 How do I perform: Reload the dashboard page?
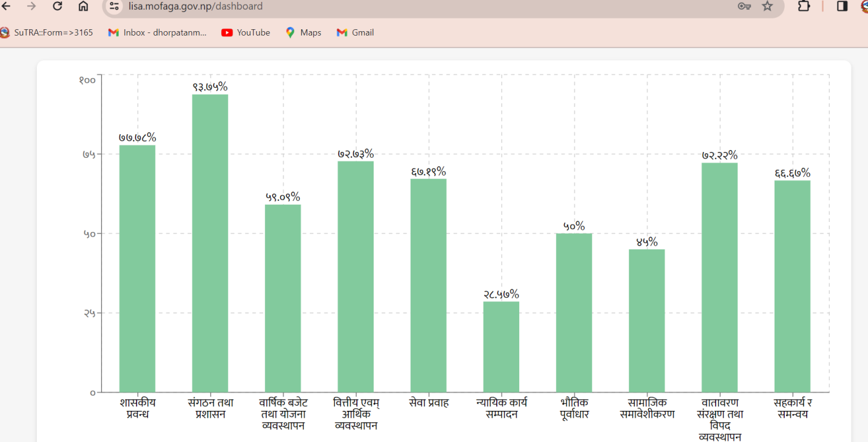click(x=57, y=6)
